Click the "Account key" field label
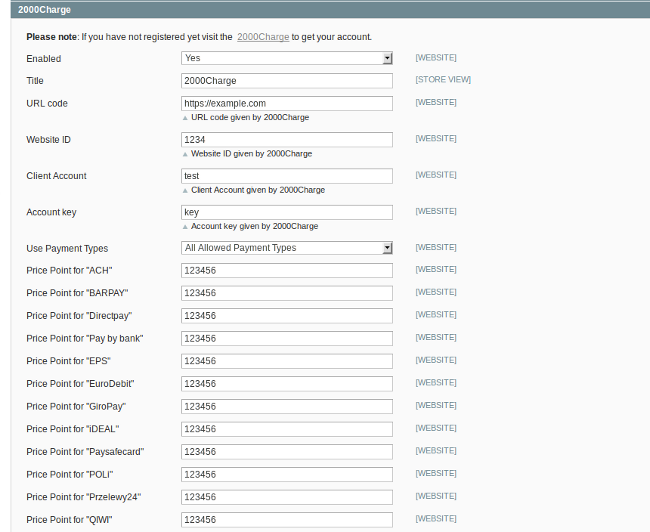 pyautogui.click(x=51, y=212)
